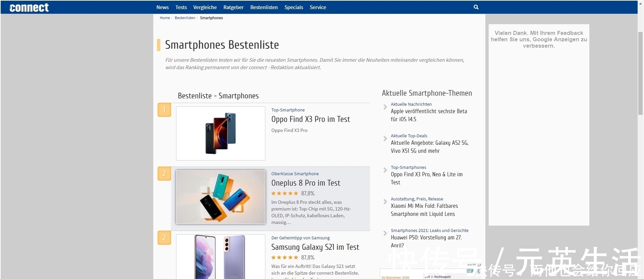Image resolution: width=644 pixels, height=279 pixels.
Task: Click the page vertical scrollbar thumb
Action: (641, 73)
